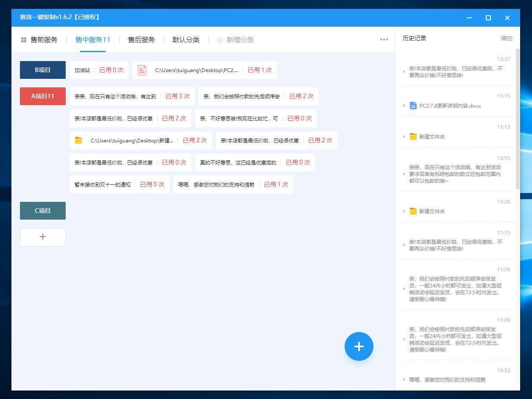Click 清空 to clear history
The width and height of the screenshot is (532, 399).
[507, 38]
